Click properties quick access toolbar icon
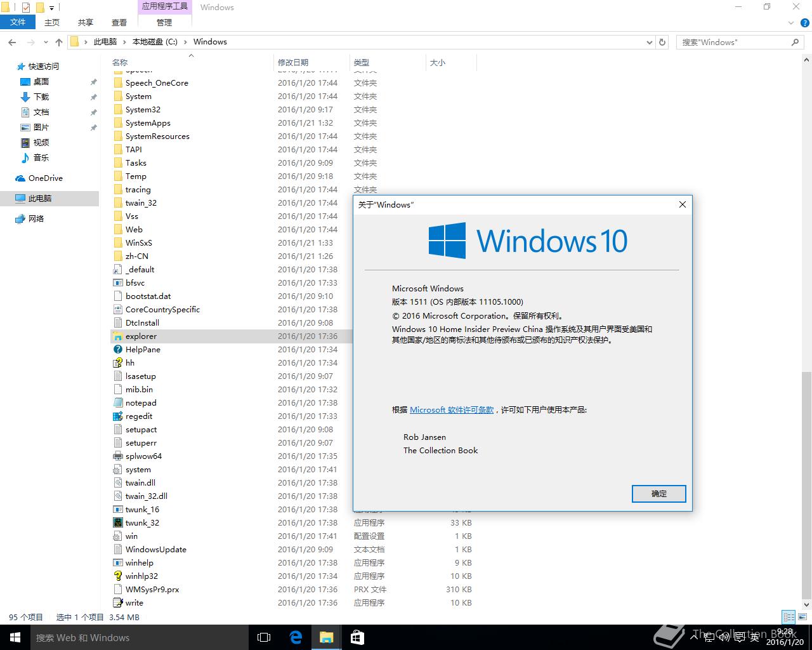Viewport: 812px width, 650px height. click(26, 8)
